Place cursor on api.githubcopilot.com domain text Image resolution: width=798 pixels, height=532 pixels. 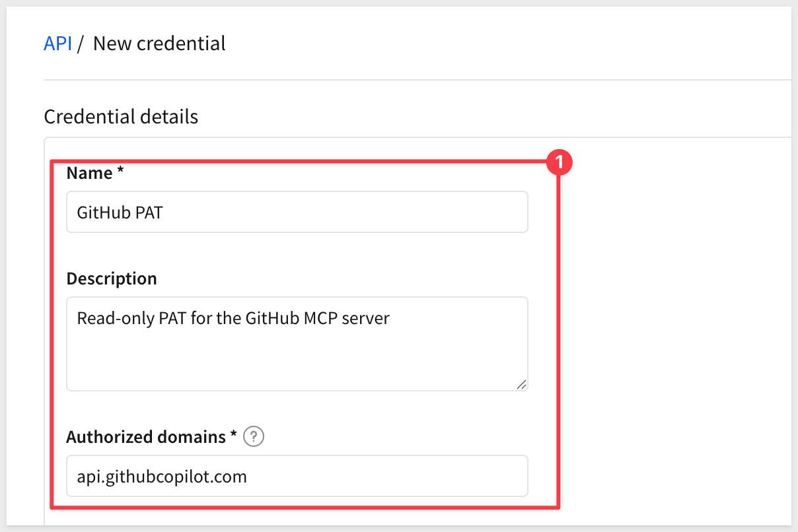(x=162, y=477)
